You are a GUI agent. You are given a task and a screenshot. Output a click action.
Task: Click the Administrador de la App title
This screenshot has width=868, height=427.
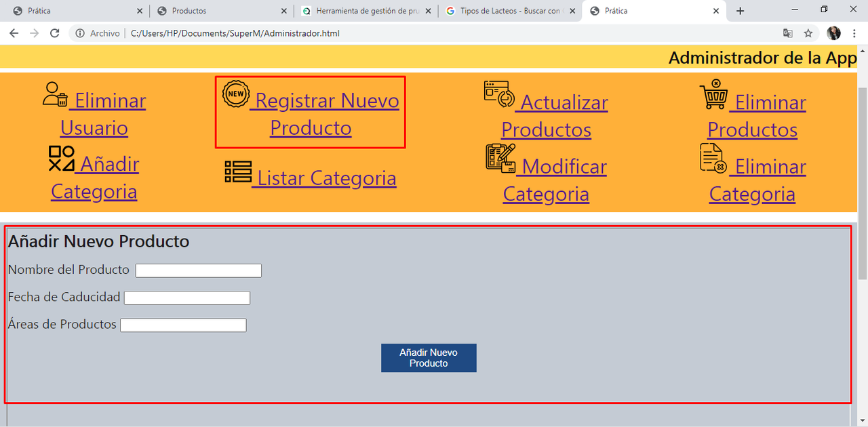click(x=763, y=58)
